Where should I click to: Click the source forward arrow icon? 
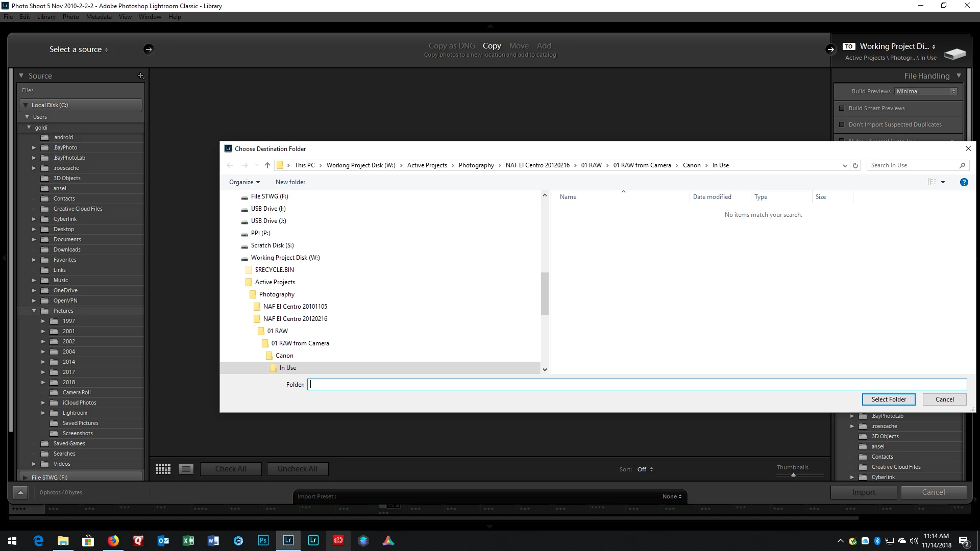tap(149, 49)
